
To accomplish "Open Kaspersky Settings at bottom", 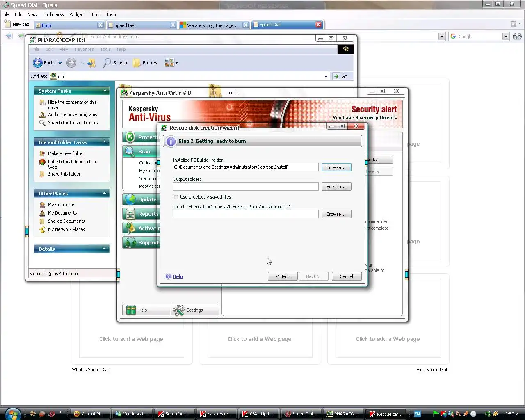I will (195, 310).
